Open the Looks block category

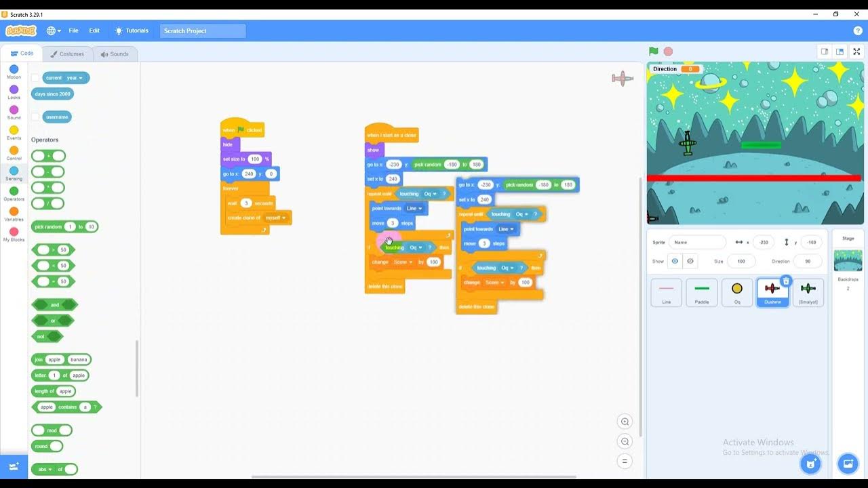[14, 92]
